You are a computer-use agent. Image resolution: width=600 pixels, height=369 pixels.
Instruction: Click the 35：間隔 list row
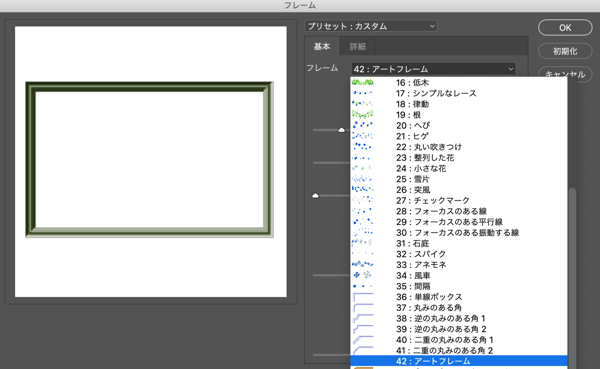pyautogui.click(x=458, y=286)
